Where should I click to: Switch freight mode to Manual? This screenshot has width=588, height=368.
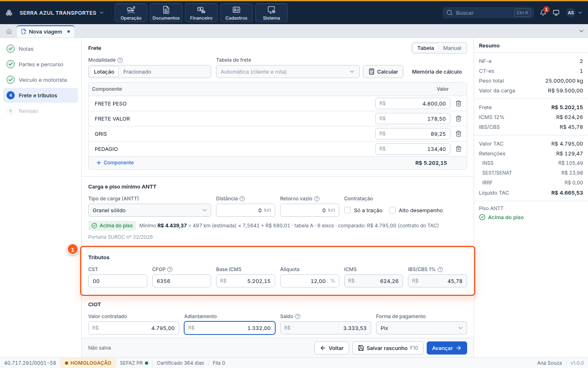click(x=452, y=48)
